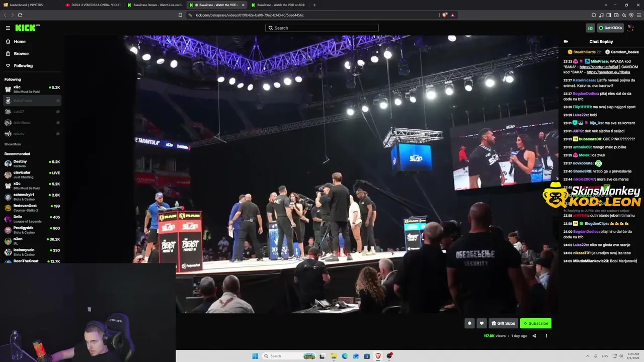The image size is (644, 362).
Task: Open the Brave Wallet icon
Action: pyautogui.click(x=616, y=15)
